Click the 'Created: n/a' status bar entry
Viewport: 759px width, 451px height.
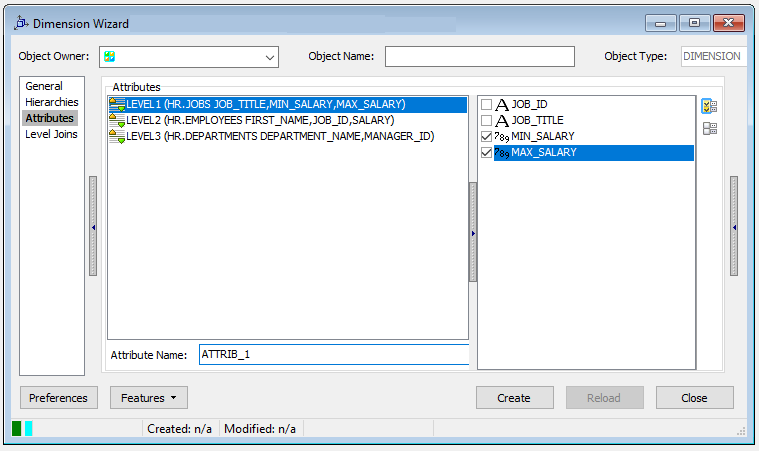(x=180, y=429)
